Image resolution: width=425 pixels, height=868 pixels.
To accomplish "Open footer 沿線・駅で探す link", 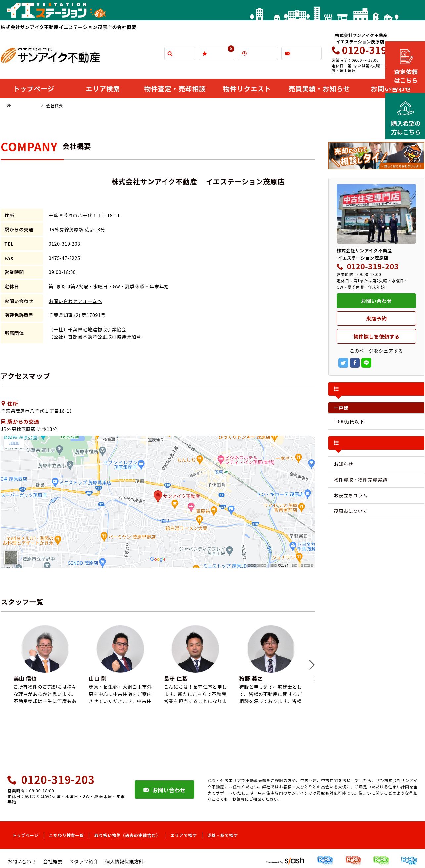I will [222, 835].
